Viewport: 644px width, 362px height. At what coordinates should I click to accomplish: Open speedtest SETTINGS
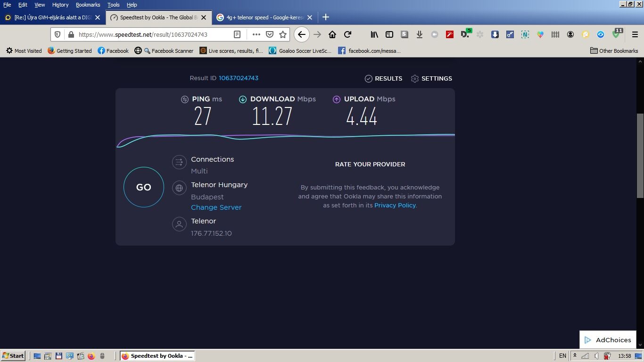click(431, 79)
